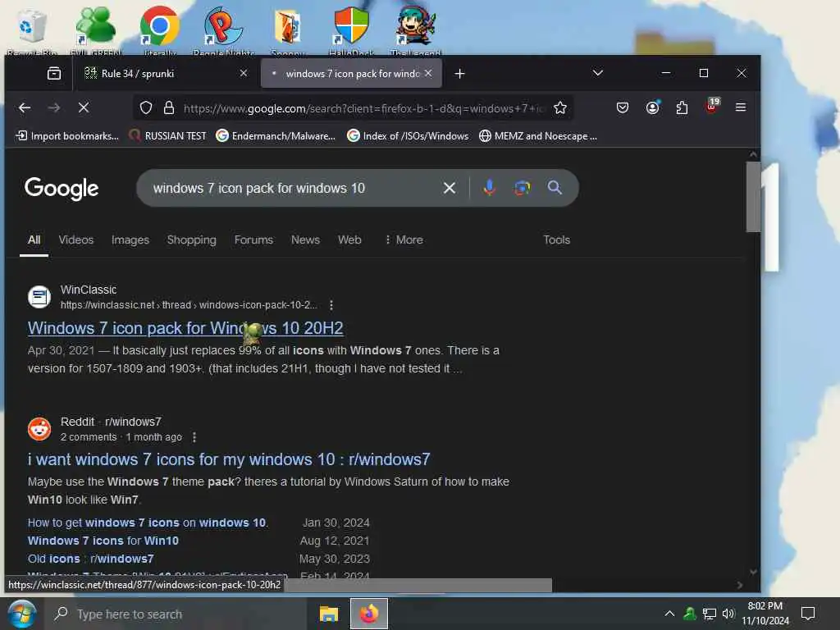Open Windows 7 icons for Win10 link
Image resolution: width=840 pixels, height=630 pixels.
(x=103, y=541)
